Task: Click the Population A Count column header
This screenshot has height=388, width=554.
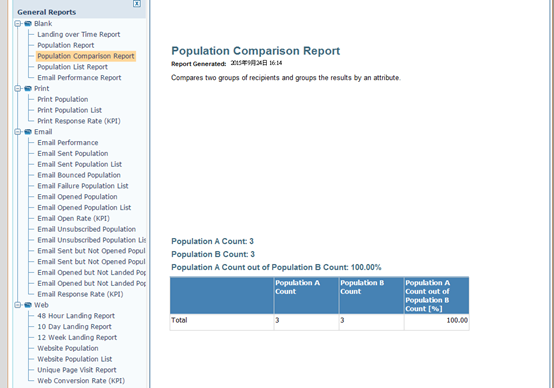Action: 306,295
